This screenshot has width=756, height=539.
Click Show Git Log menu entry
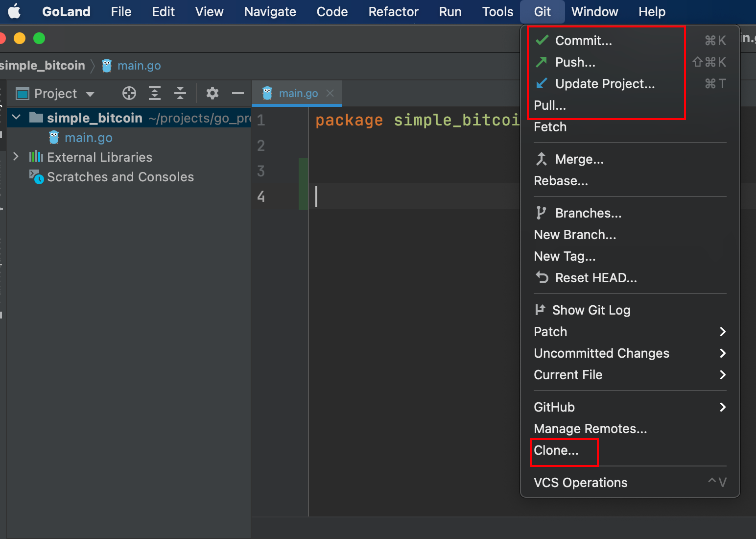pos(630,310)
